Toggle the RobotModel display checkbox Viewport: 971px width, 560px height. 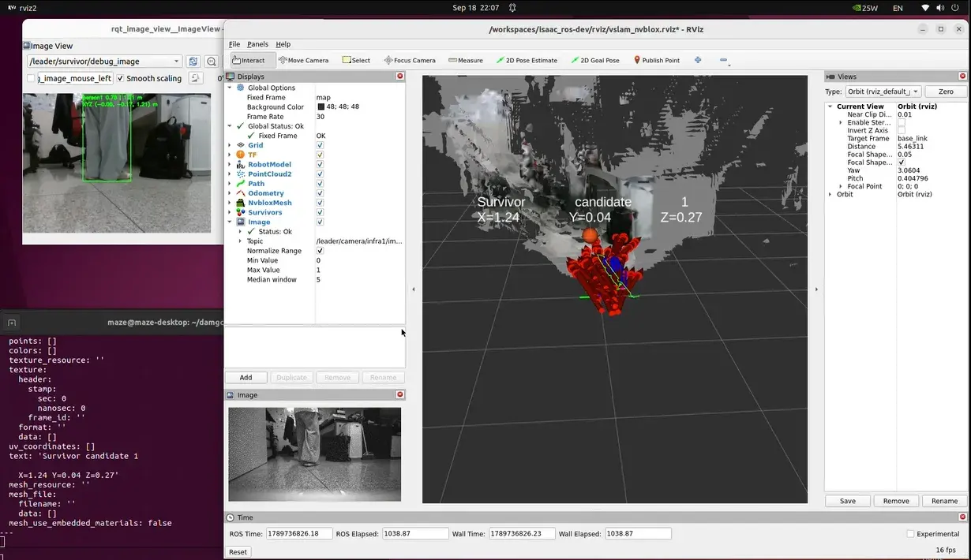coord(320,164)
